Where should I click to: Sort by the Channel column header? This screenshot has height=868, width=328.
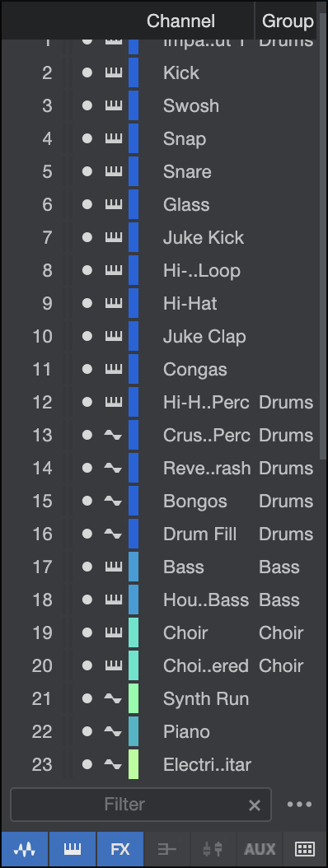pyautogui.click(x=180, y=21)
